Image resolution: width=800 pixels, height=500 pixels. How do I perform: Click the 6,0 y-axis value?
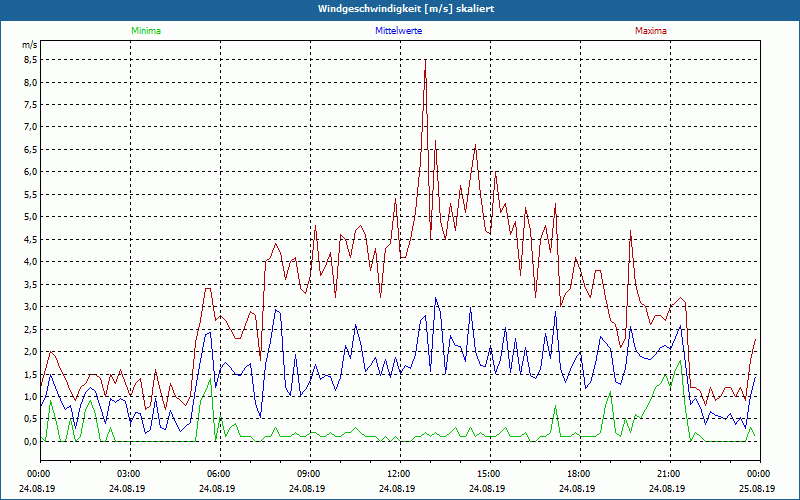[31, 172]
